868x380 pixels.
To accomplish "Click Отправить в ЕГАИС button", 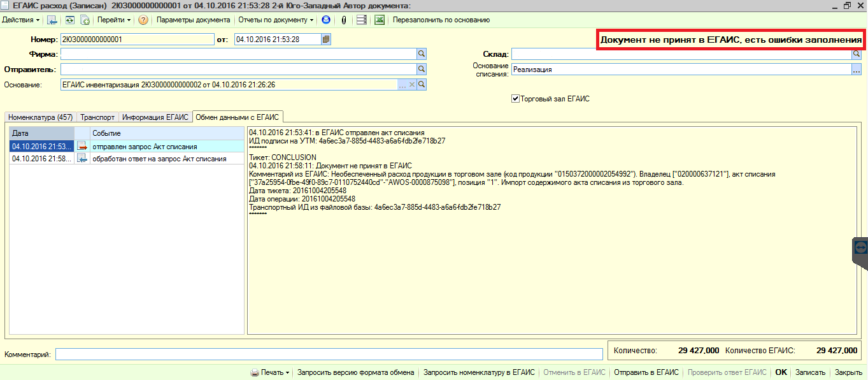I will tap(646, 372).
